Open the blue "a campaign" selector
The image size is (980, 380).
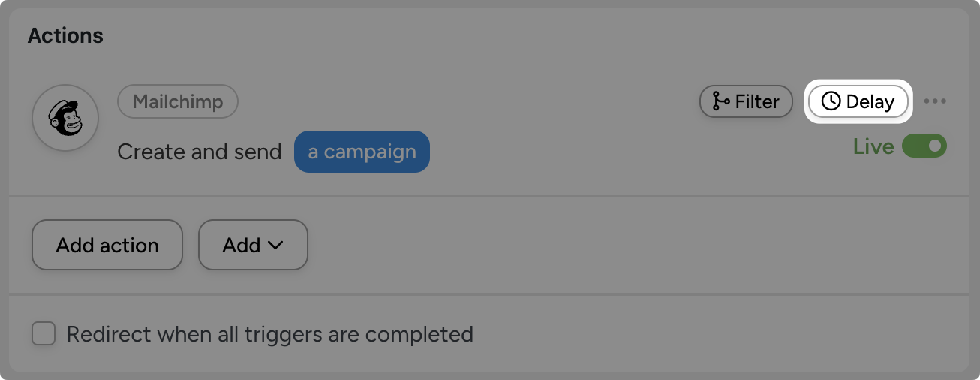point(362,152)
